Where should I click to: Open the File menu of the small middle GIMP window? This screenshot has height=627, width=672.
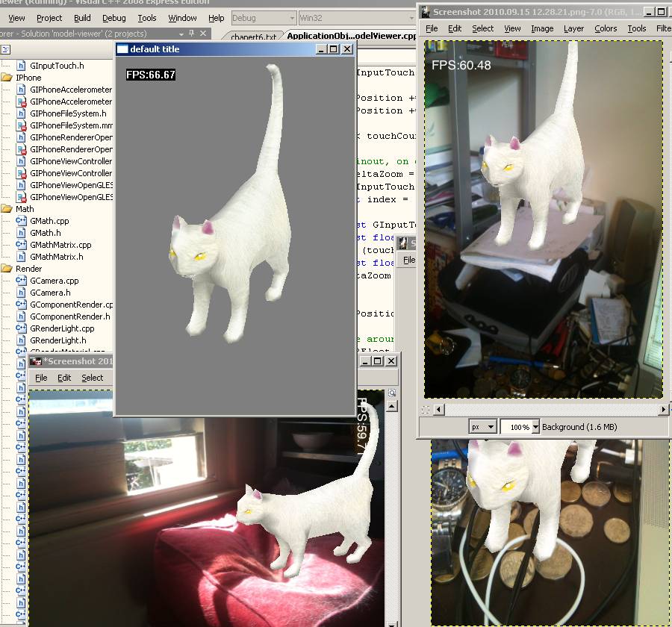point(409,260)
